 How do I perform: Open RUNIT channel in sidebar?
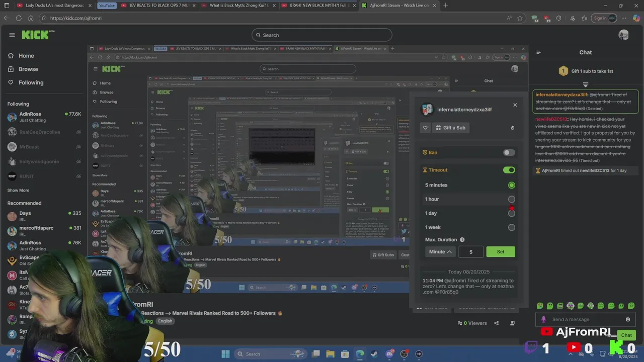pos(44,176)
